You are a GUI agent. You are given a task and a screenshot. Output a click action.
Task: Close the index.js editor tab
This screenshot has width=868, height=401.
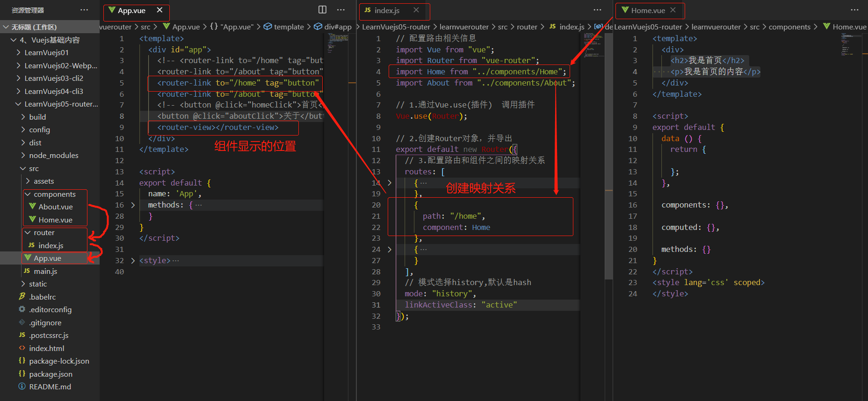416,10
